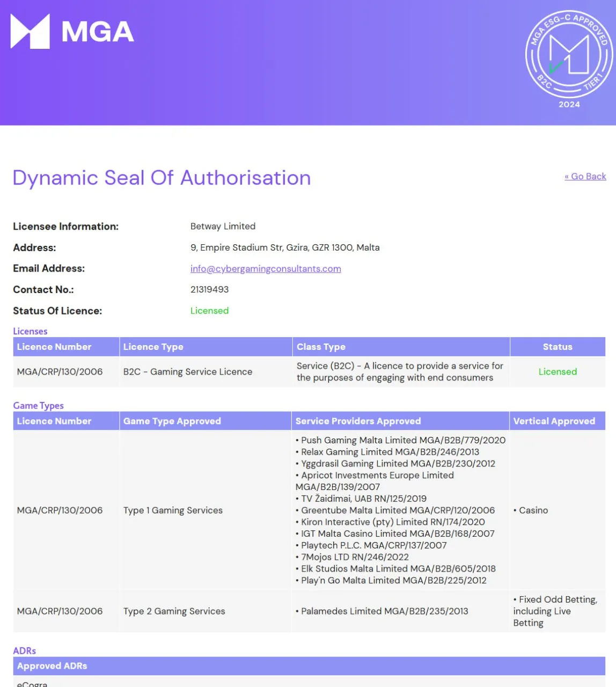This screenshot has height=687, width=616.
Task: Click the Class Type column header
Action: pyautogui.click(x=401, y=347)
